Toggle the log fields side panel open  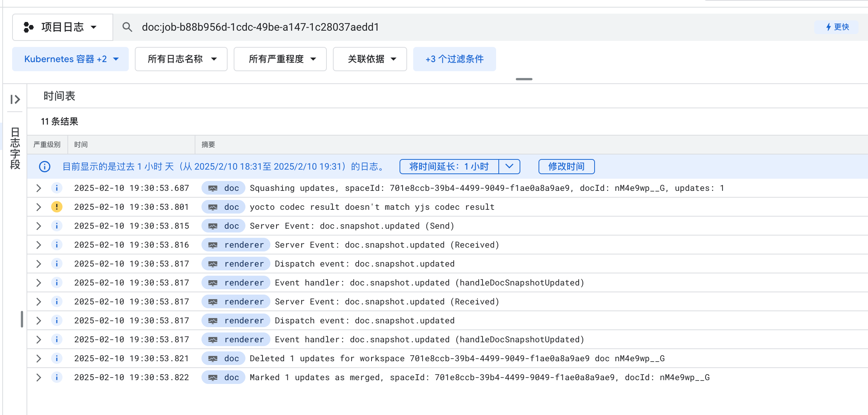tap(15, 99)
